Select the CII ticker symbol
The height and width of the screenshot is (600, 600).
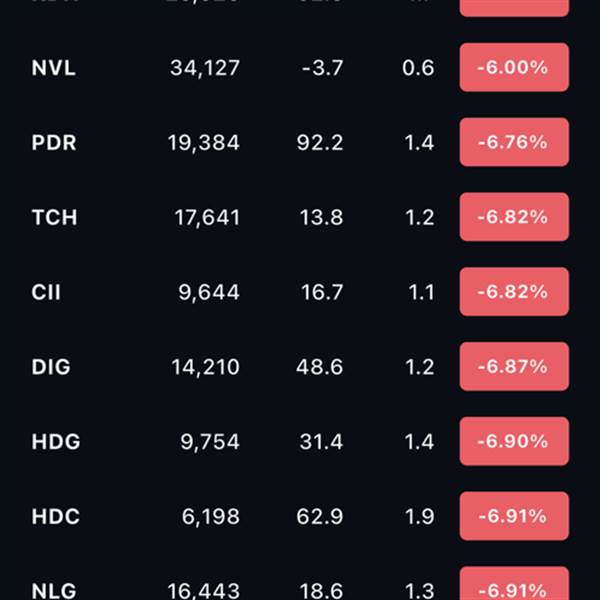coord(46,292)
